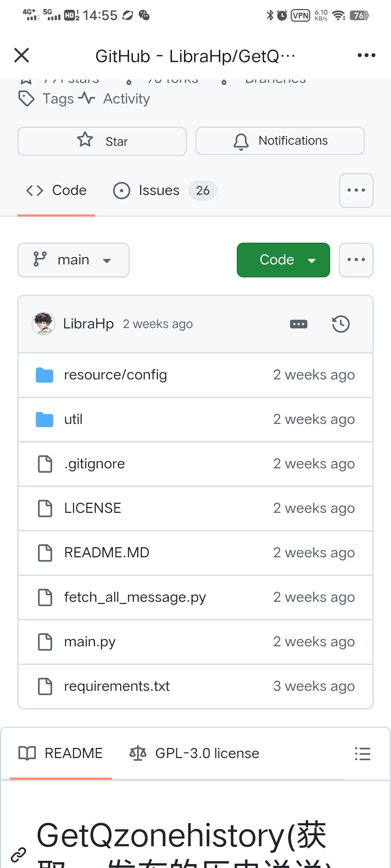
Task: Click LibraHp's avatar image
Action: click(x=43, y=324)
